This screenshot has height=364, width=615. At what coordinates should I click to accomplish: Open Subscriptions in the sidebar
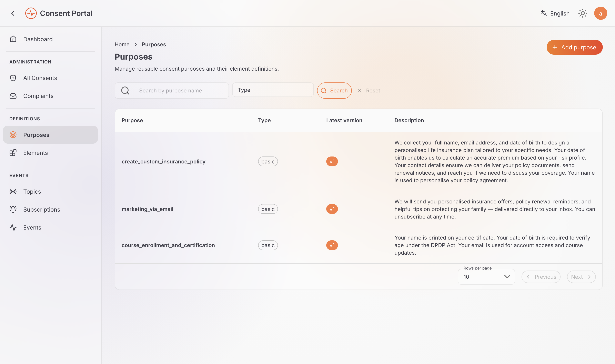coord(50,209)
